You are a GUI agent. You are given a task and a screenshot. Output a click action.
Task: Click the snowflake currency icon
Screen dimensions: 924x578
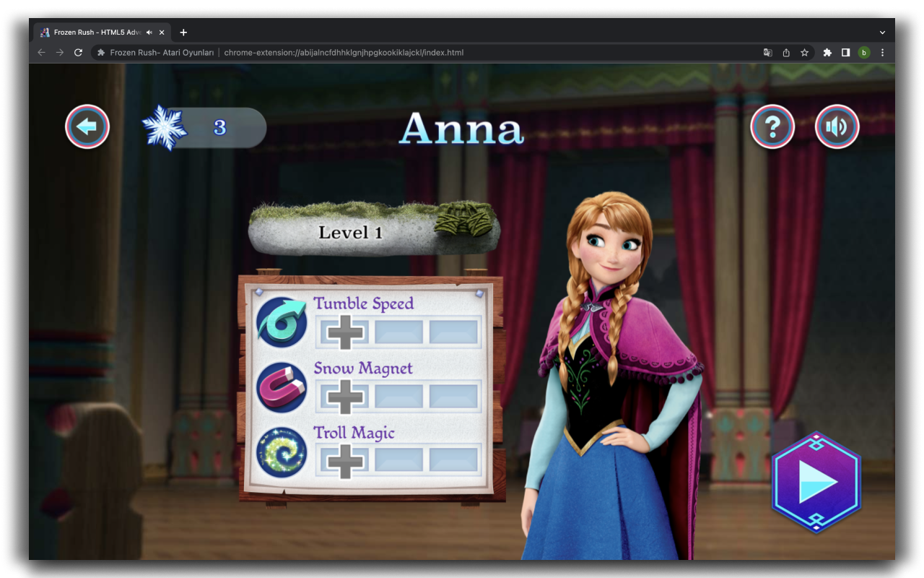coord(165,127)
